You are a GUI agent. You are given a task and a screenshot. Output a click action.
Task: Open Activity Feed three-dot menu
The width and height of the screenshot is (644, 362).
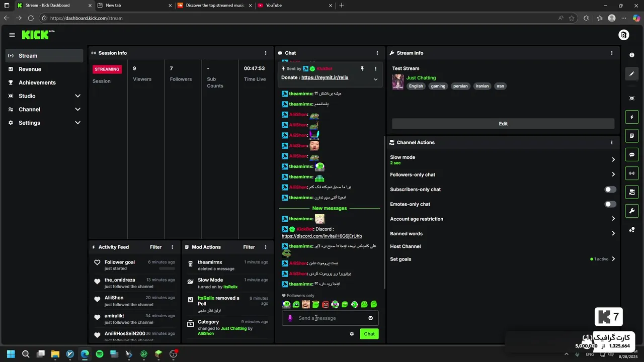click(x=172, y=247)
